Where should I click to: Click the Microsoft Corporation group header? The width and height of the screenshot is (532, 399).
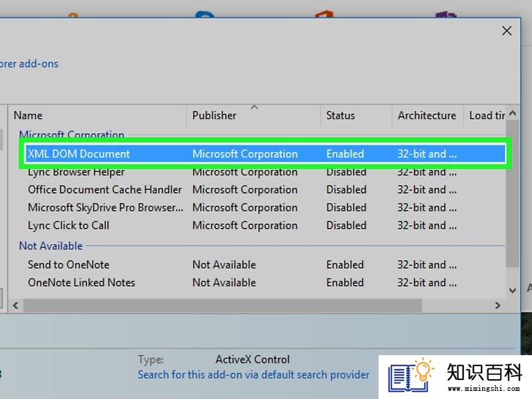[x=72, y=134]
